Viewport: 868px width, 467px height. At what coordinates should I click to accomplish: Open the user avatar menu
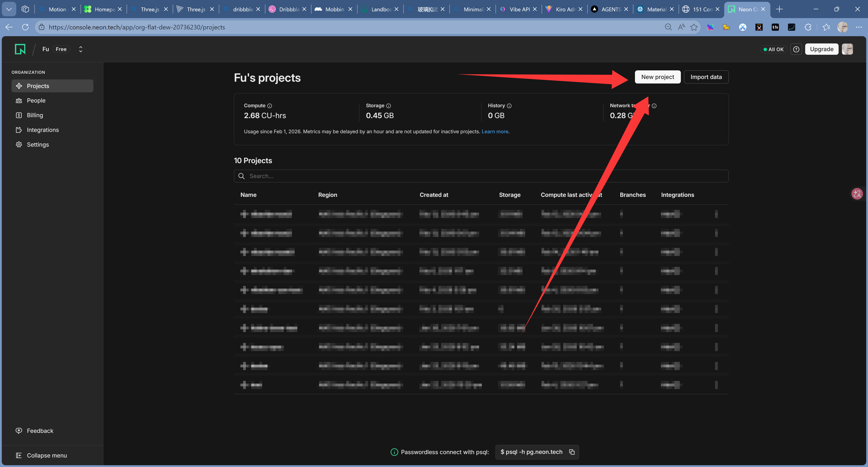pyautogui.click(x=847, y=49)
